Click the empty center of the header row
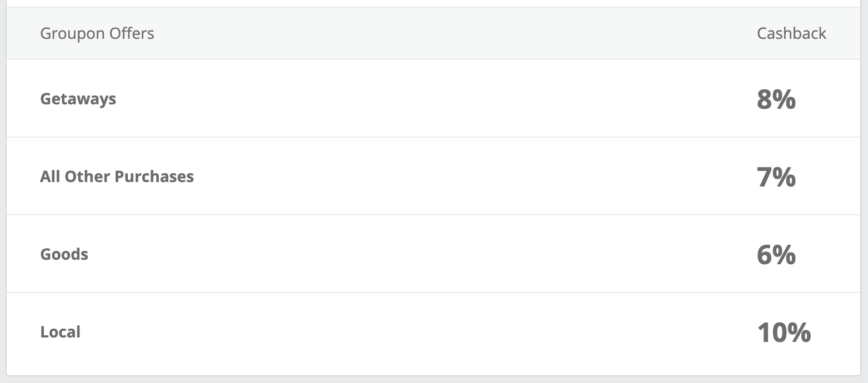 point(433,33)
